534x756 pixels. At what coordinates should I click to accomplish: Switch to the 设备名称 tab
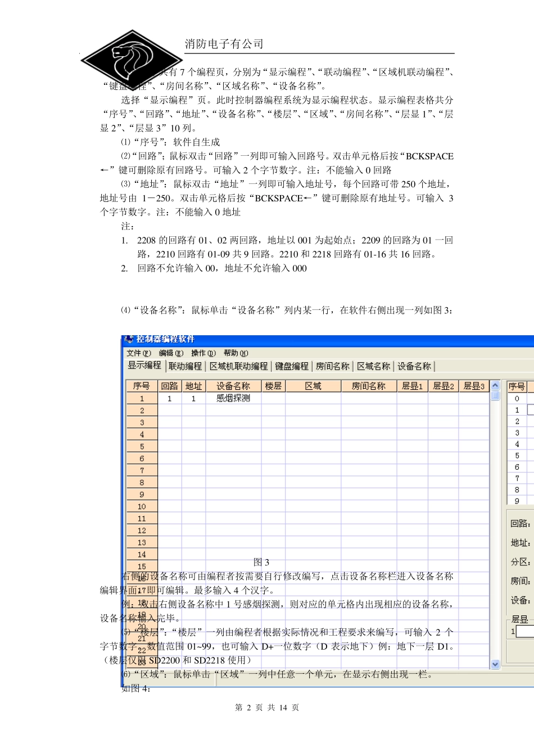coord(415,366)
